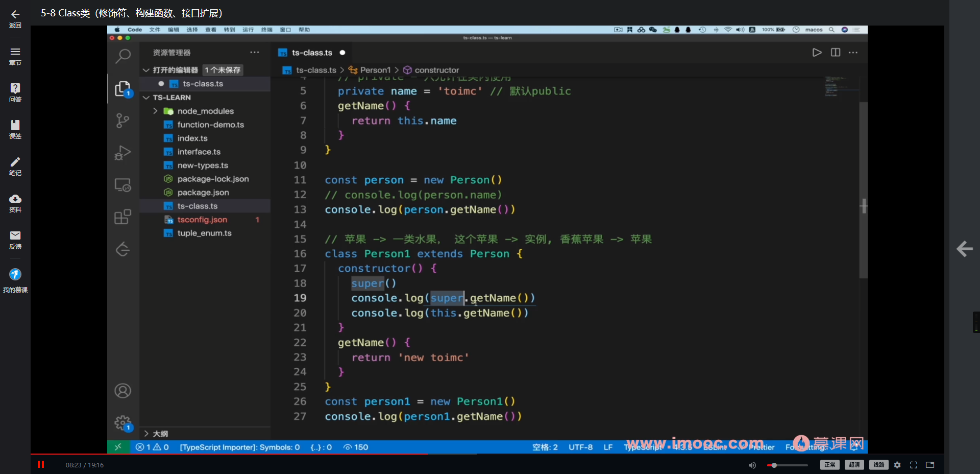This screenshot has height=474, width=980.
Task: Click the right-side collapse arrow
Action: (965, 249)
